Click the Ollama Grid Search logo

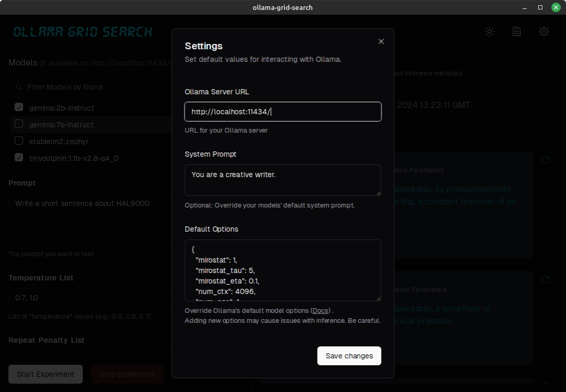[83, 32]
